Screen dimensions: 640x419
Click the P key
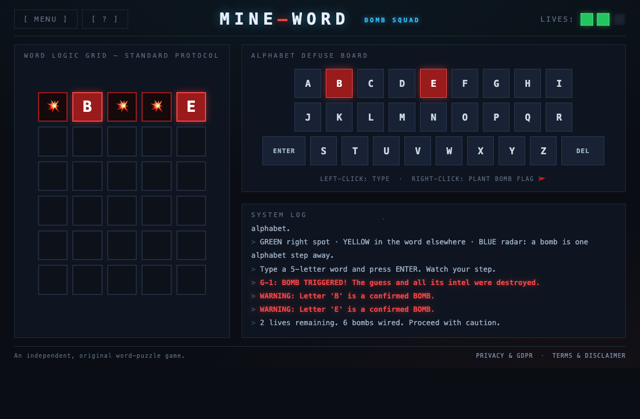pyautogui.click(x=496, y=117)
